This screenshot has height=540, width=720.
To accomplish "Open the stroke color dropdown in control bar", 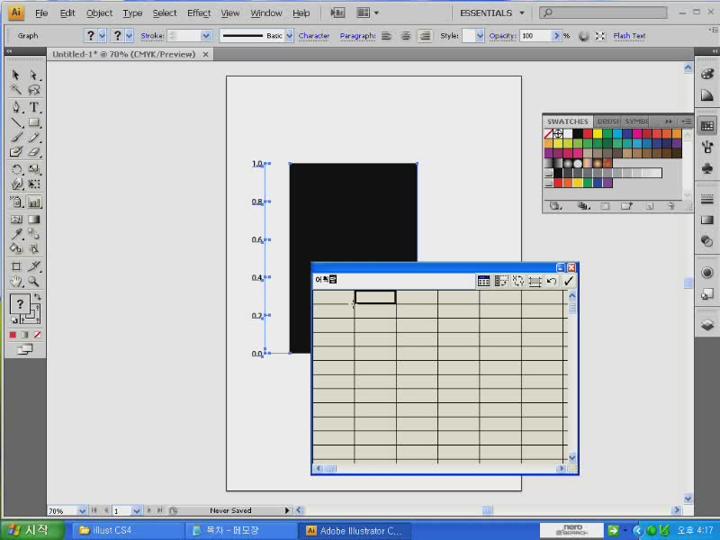I will [129, 36].
